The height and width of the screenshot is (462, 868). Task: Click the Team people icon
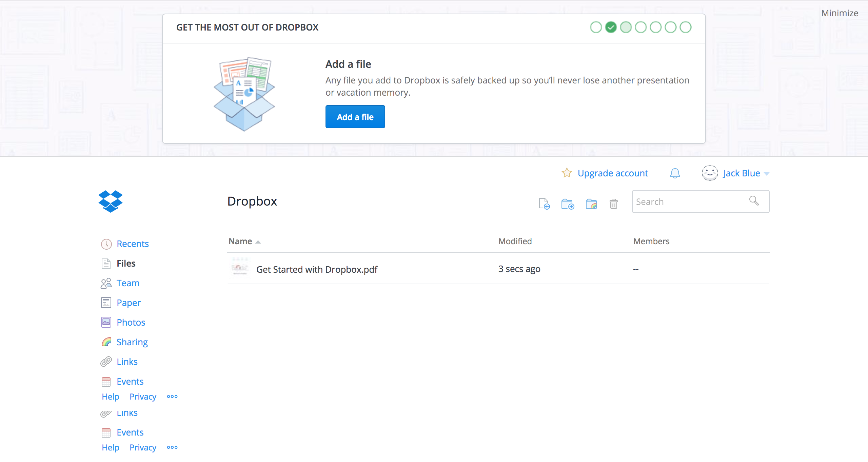[x=106, y=283]
